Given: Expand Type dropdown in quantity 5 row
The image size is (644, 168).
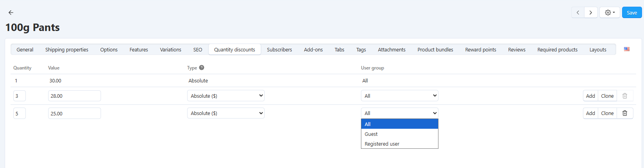Looking at the screenshot, I should coord(226,113).
